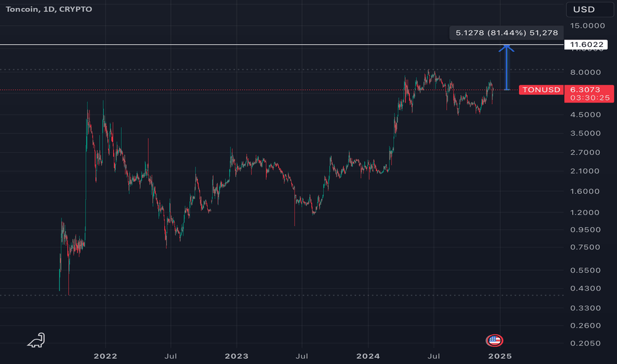
Task: Click the 2024 time axis label
Action: (368, 356)
